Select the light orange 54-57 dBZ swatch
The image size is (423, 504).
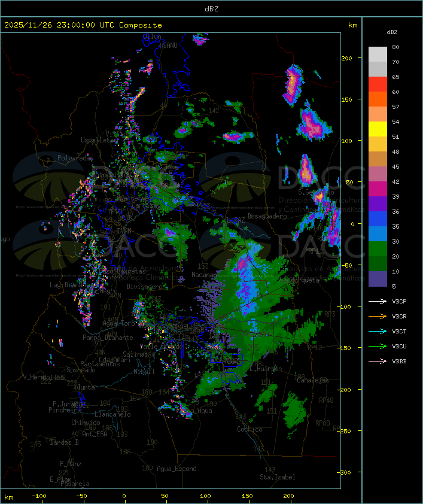[378, 114]
